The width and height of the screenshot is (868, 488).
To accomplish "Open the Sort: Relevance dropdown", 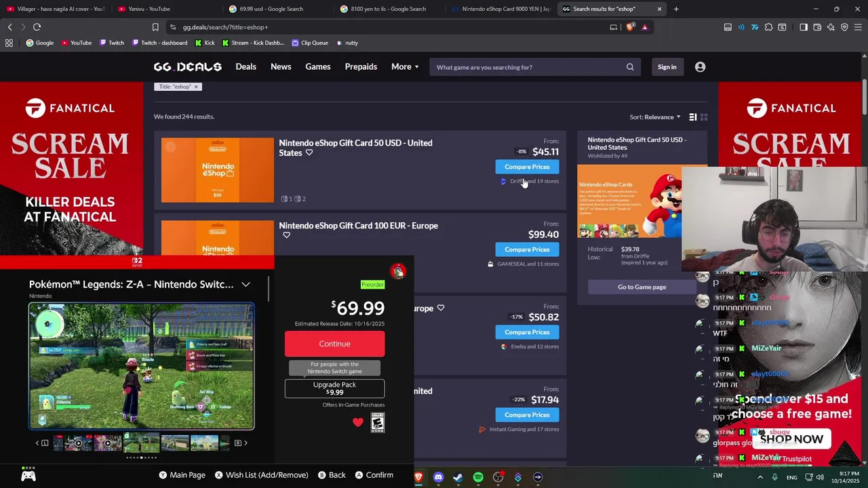I will (655, 117).
